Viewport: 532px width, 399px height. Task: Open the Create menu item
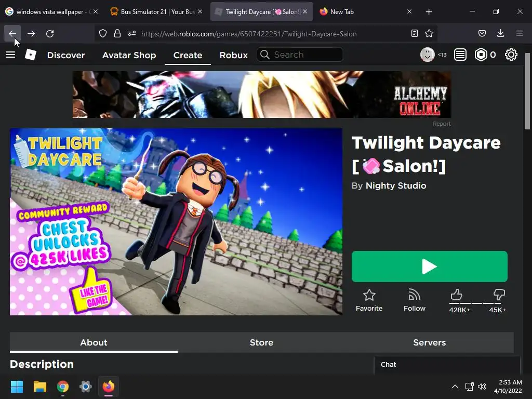click(188, 55)
